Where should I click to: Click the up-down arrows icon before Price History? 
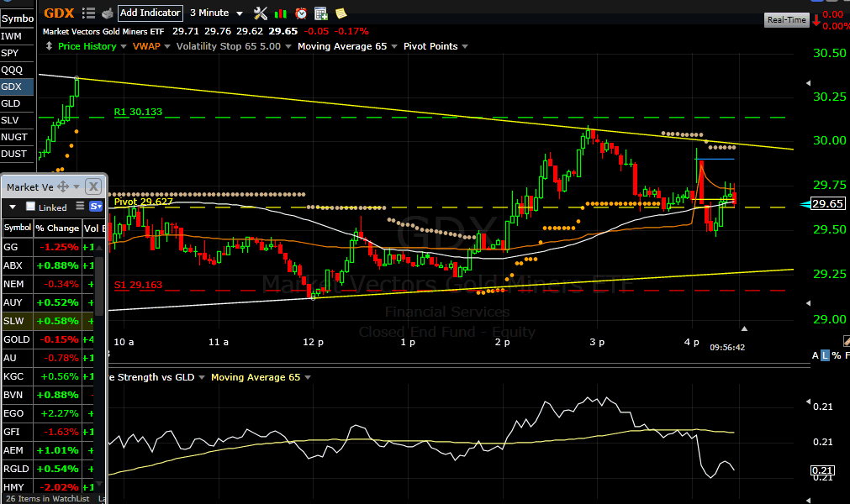point(49,46)
